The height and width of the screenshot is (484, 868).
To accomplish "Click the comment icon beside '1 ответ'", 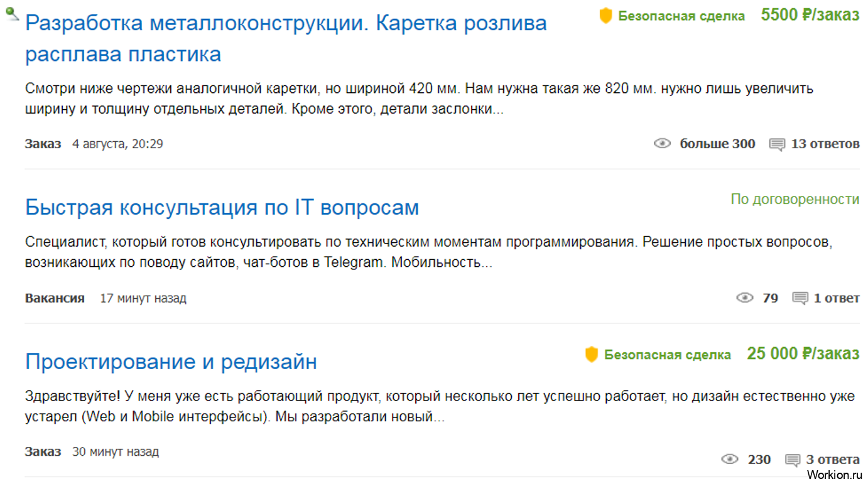I will click(800, 299).
